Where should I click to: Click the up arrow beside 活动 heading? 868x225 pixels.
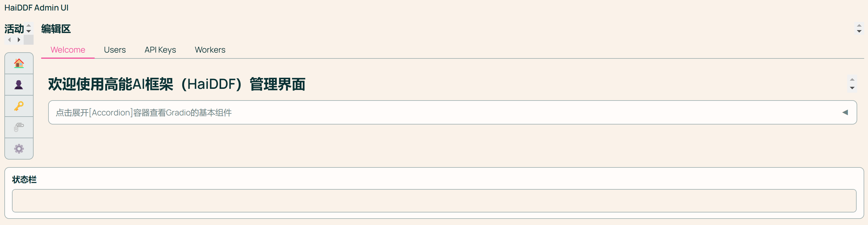pyautogui.click(x=29, y=26)
